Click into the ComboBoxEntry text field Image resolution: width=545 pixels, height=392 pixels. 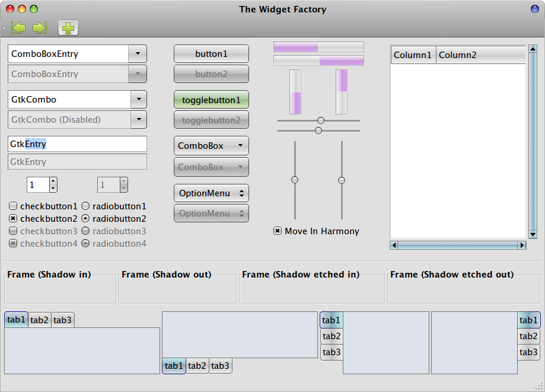point(68,54)
